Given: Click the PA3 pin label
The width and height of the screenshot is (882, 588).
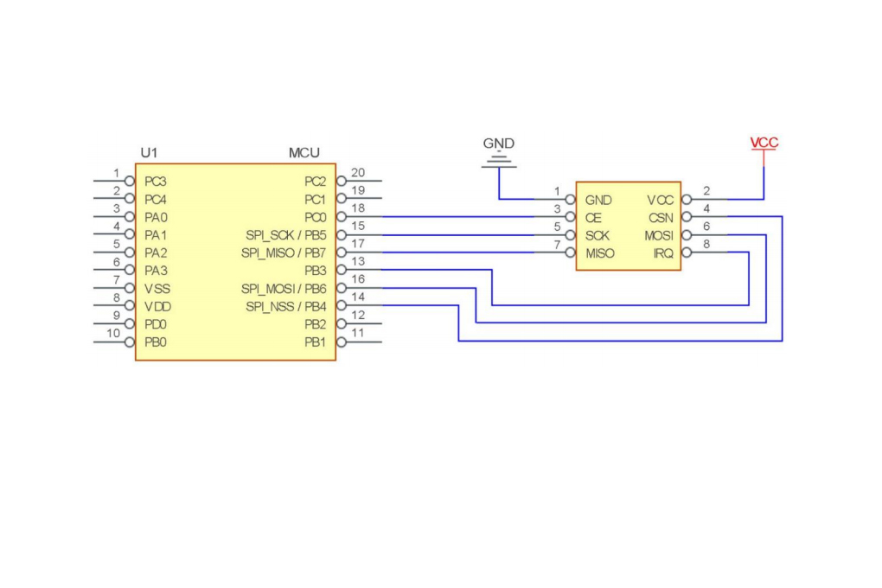Looking at the screenshot, I should 156,272.
